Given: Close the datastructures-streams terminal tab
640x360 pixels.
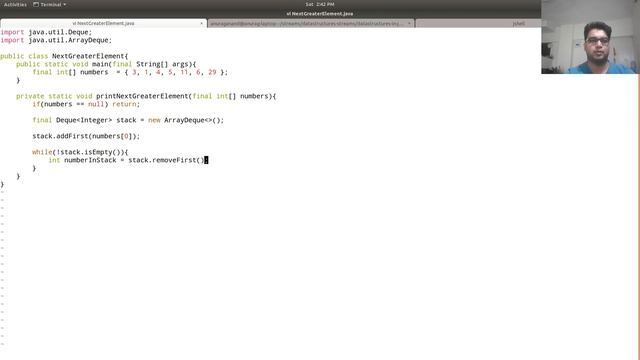Looking at the screenshot, I should pos(409,24).
